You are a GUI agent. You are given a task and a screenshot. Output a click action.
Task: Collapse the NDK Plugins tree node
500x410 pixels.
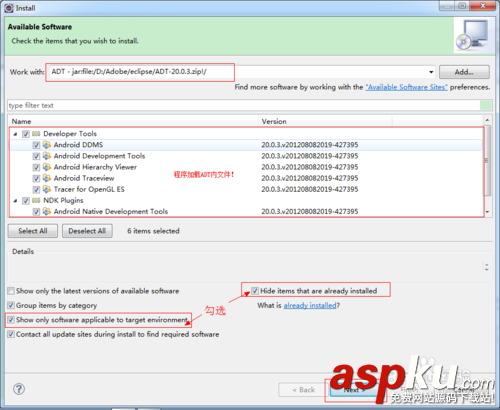point(15,201)
